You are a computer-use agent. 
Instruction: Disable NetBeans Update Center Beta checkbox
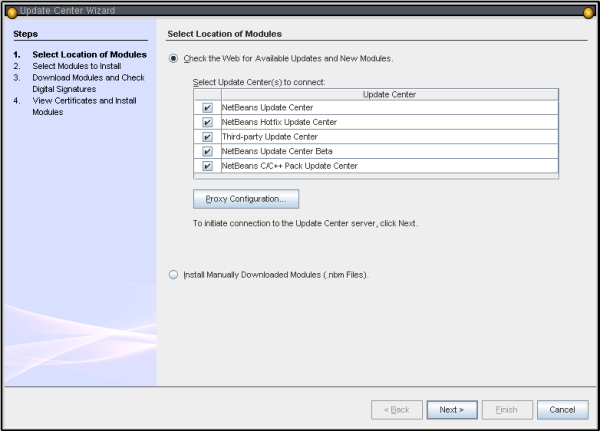click(x=207, y=152)
